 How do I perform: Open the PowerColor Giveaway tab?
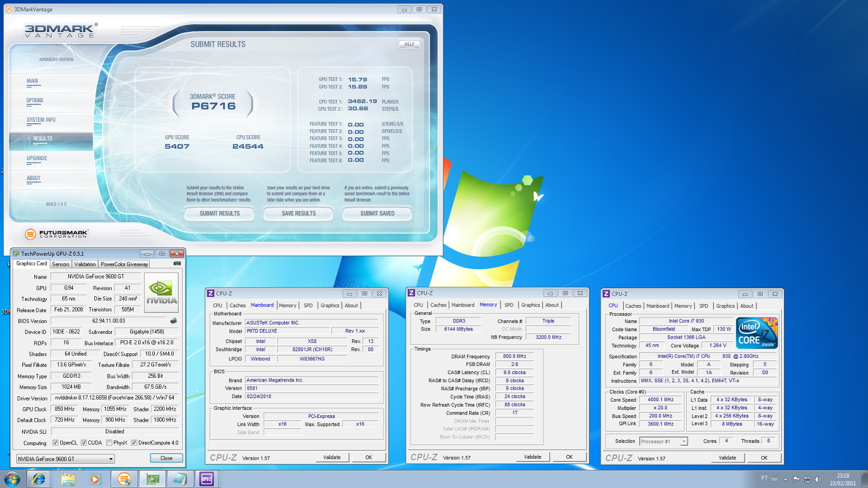tap(124, 264)
